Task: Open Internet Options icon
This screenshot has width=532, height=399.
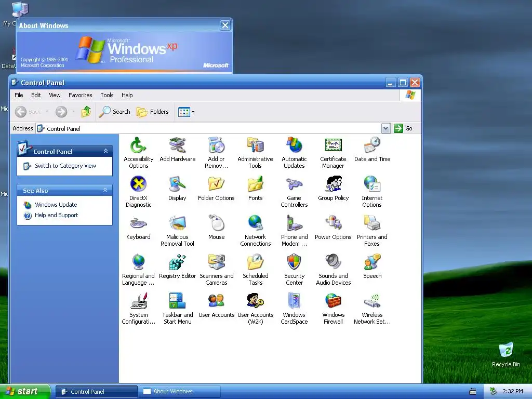Action: pos(372,184)
